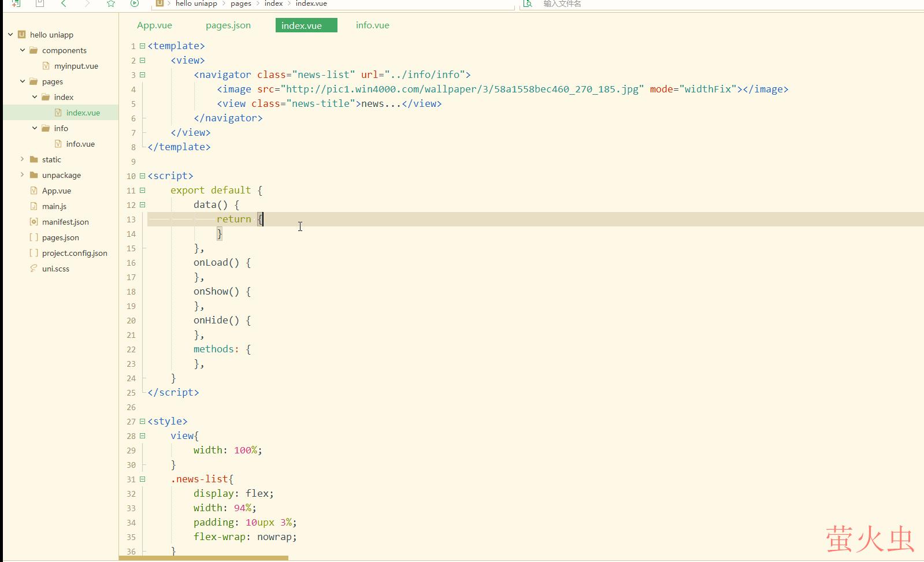The image size is (924, 562).
Task: Open info.vue in project tree
Action: point(80,144)
